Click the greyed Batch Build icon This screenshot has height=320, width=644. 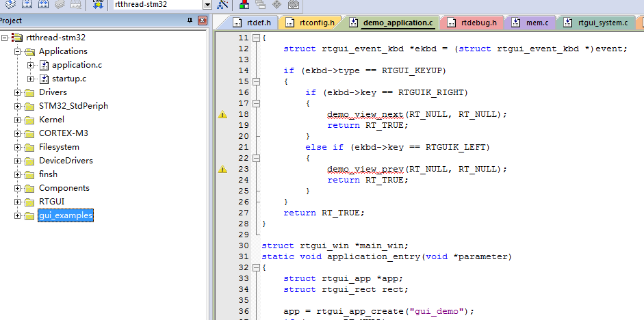pos(60,4)
